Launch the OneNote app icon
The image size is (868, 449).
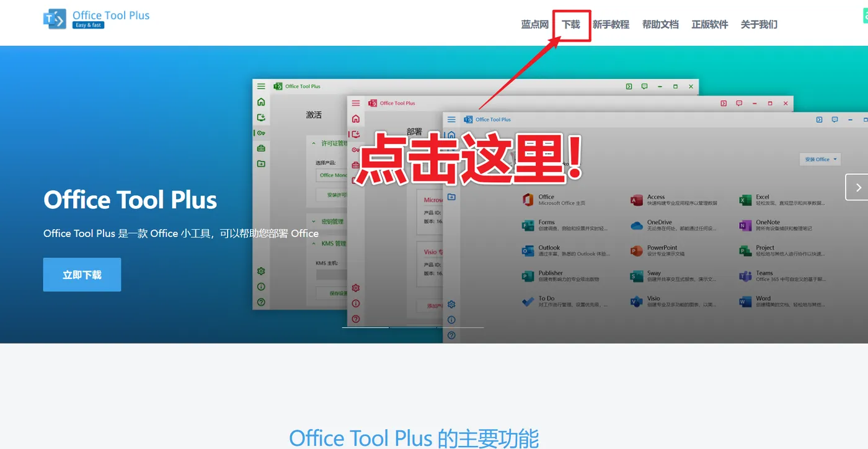click(745, 225)
